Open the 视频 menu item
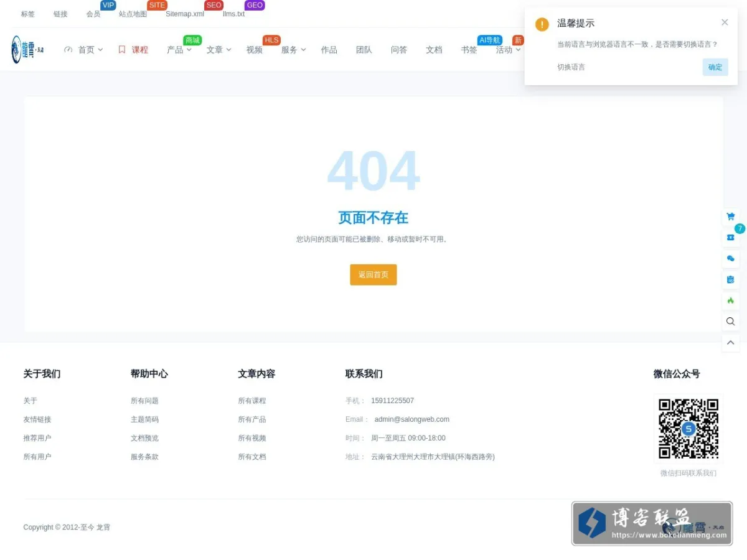 click(255, 50)
